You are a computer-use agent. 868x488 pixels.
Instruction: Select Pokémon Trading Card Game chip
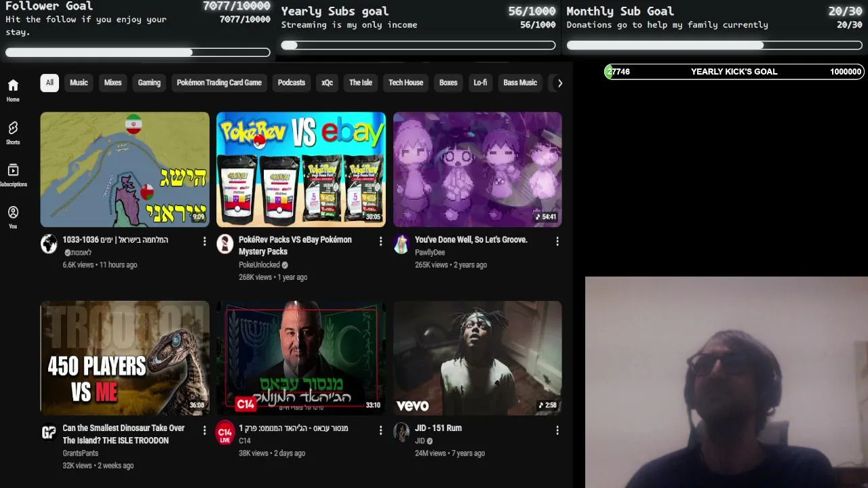[219, 83]
